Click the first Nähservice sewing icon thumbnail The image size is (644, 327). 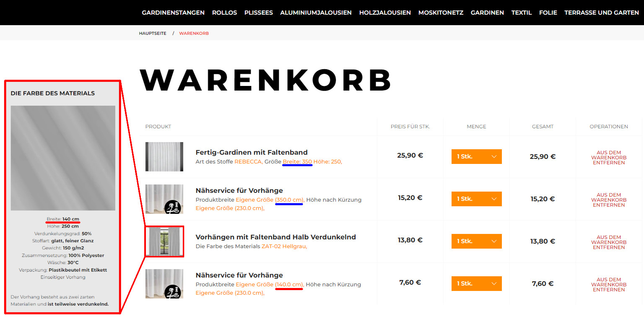tap(164, 199)
